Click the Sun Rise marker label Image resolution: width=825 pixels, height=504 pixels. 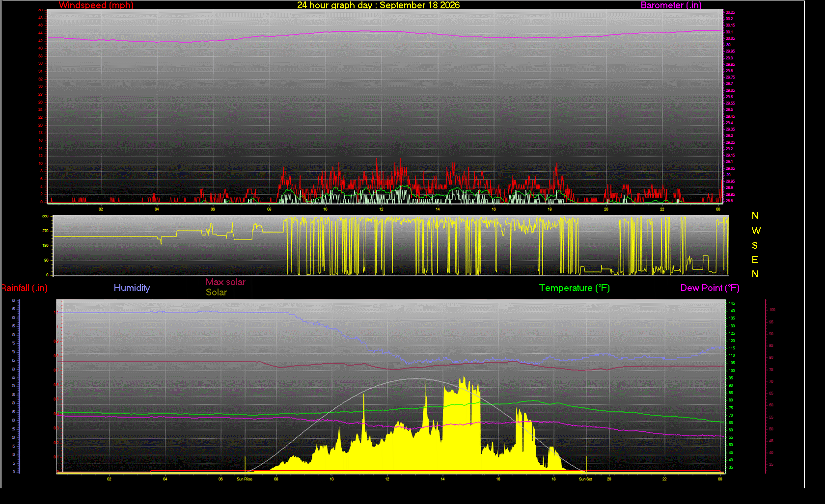(244, 479)
